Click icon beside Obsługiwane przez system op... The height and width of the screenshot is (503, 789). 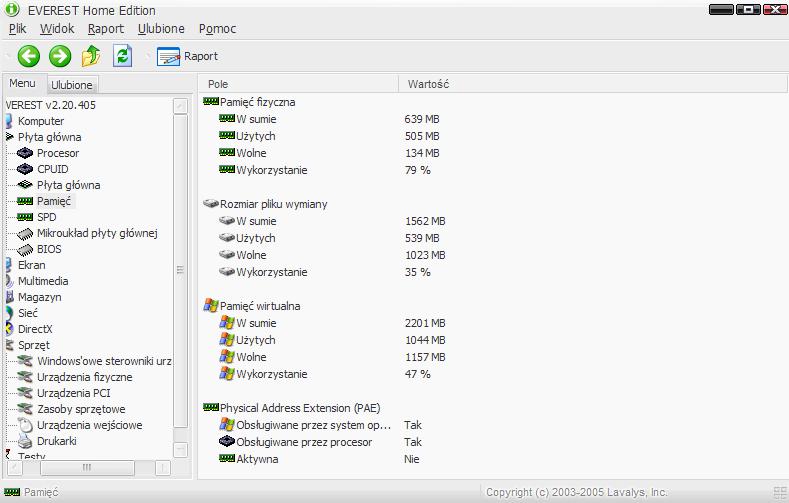tap(227, 424)
